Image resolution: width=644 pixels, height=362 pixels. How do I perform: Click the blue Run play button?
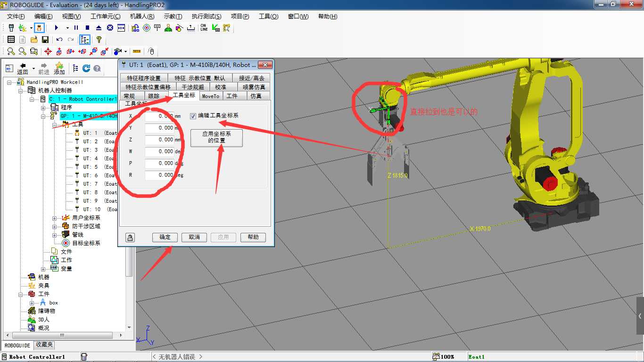coord(57,28)
